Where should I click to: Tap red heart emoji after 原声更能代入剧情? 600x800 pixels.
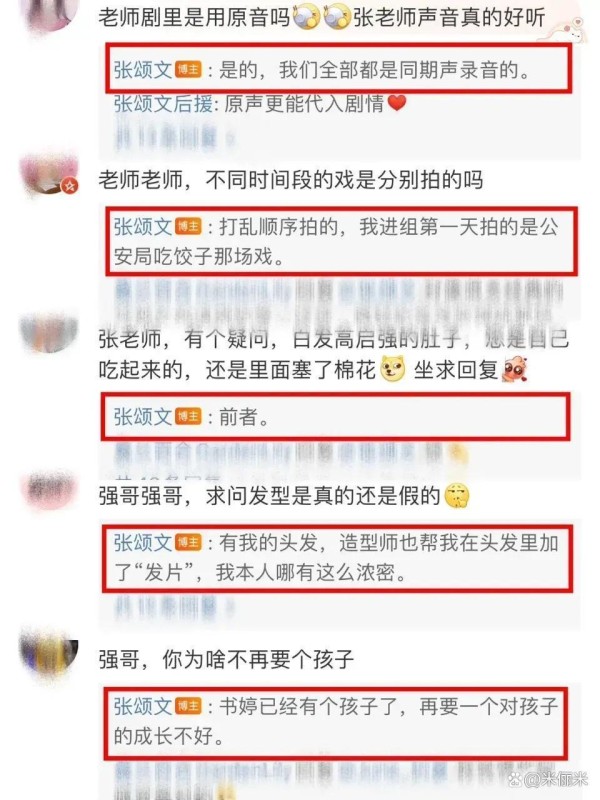point(397,103)
